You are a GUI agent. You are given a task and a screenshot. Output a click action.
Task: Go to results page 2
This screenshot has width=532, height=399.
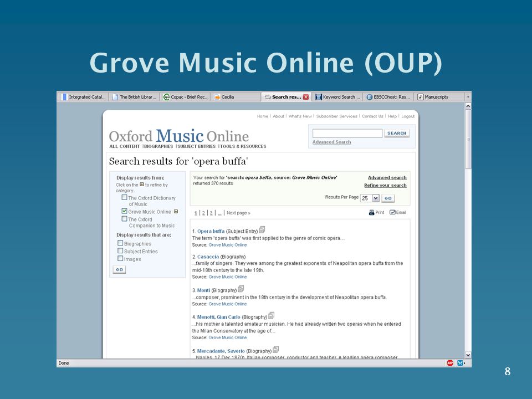point(203,213)
